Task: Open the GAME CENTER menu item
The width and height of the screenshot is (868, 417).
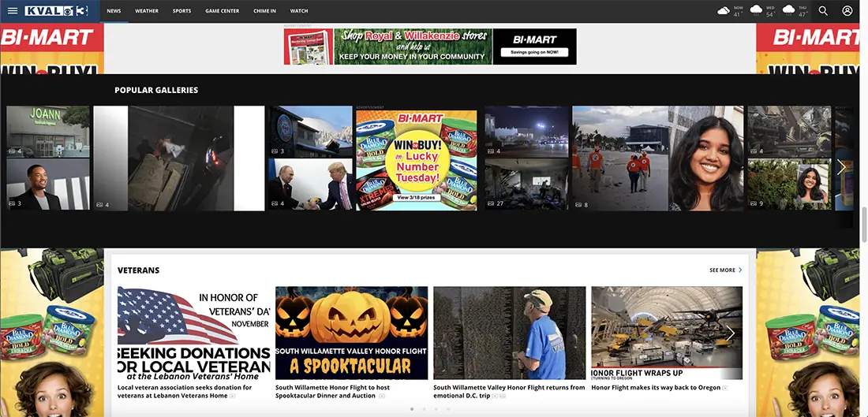Action: point(222,11)
